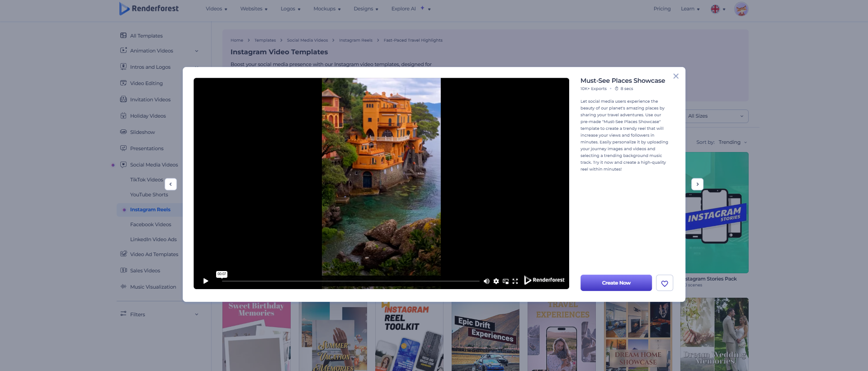Click the Pricing link
Image resolution: width=868 pixels, height=371 pixels.
pos(662,9)
